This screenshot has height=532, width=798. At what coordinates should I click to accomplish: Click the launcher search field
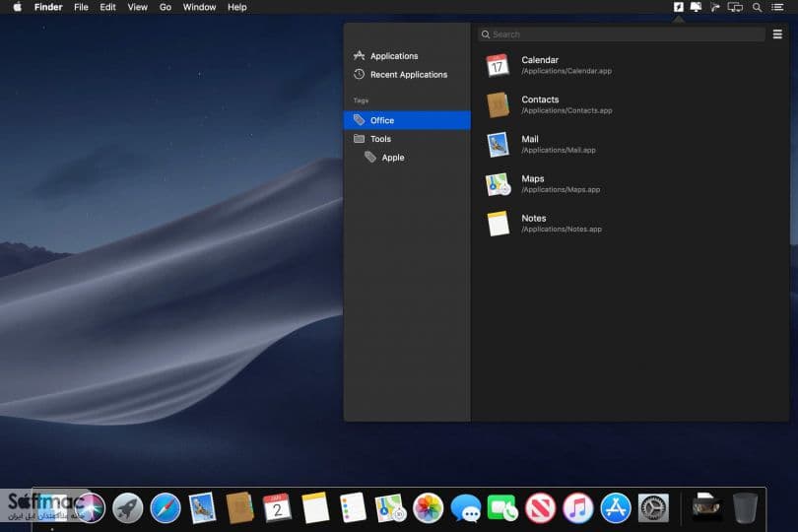(621, 34)
